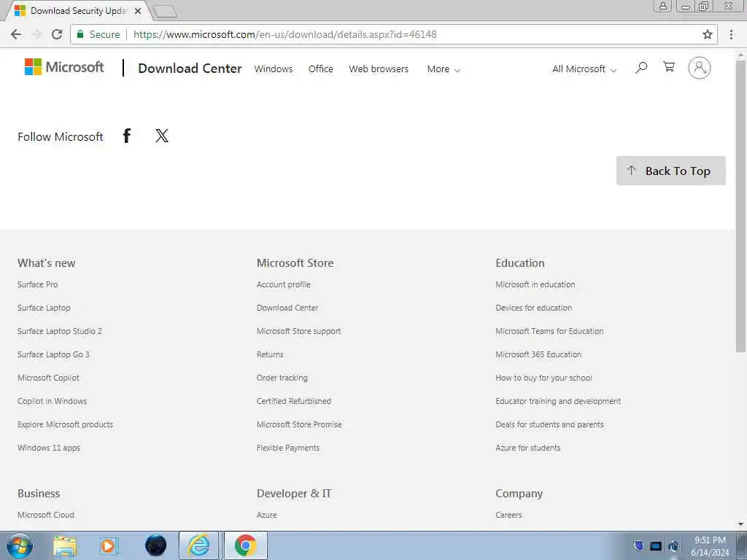The height and width of the screenshot is (560, 747).
Task: Expand the More menu dropdown
Action: (444, 69)
